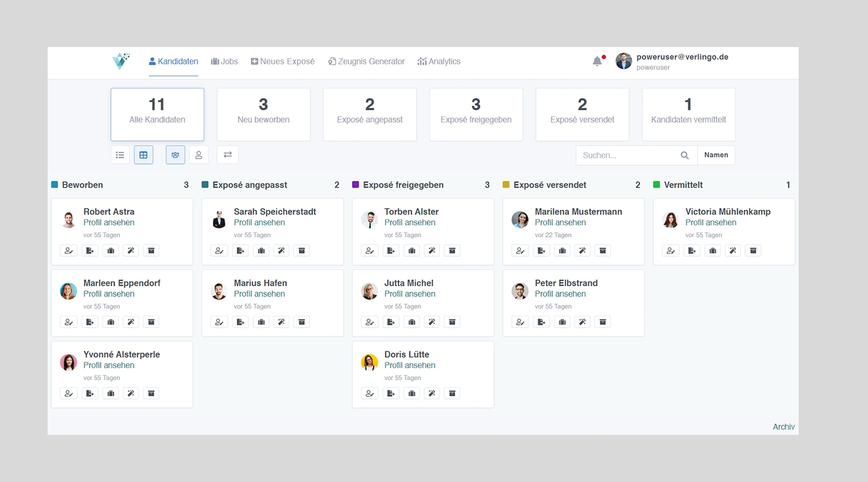The image size is (868, 482).
Task: Click the briefcase icon on Marilena Mustermann's card
Action: (x=562, y=251)
